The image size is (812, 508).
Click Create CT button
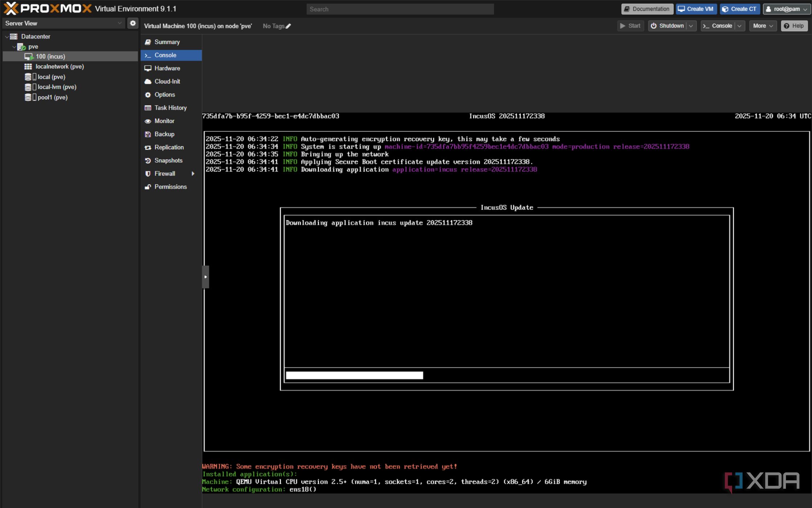pos(739,9)
